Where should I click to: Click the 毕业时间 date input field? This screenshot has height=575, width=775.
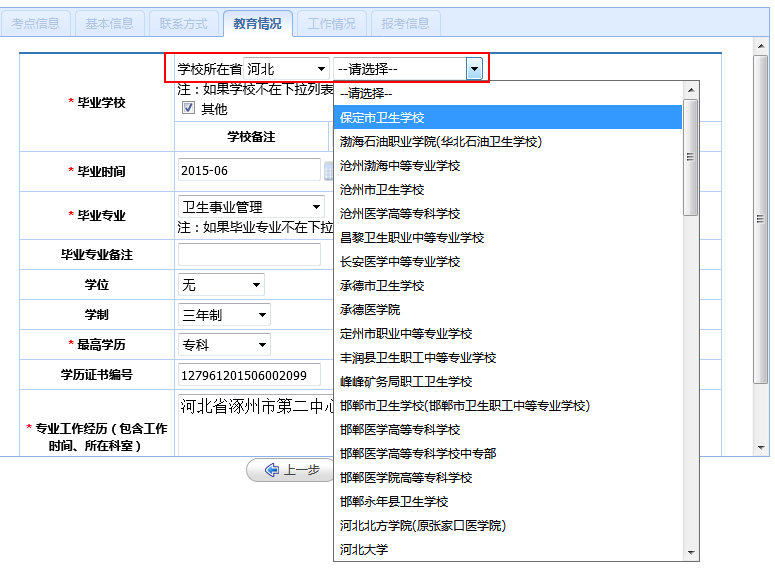248,171
